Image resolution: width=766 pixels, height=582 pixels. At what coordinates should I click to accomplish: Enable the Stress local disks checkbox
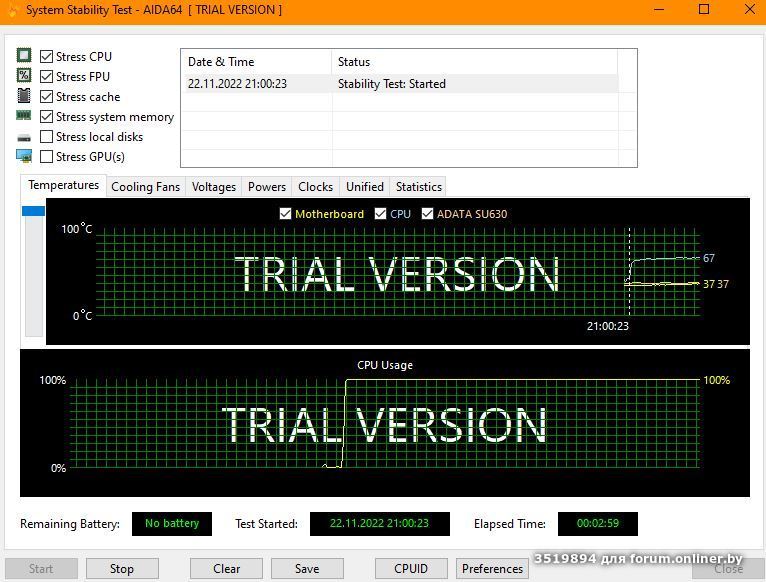tap(46, 137)
